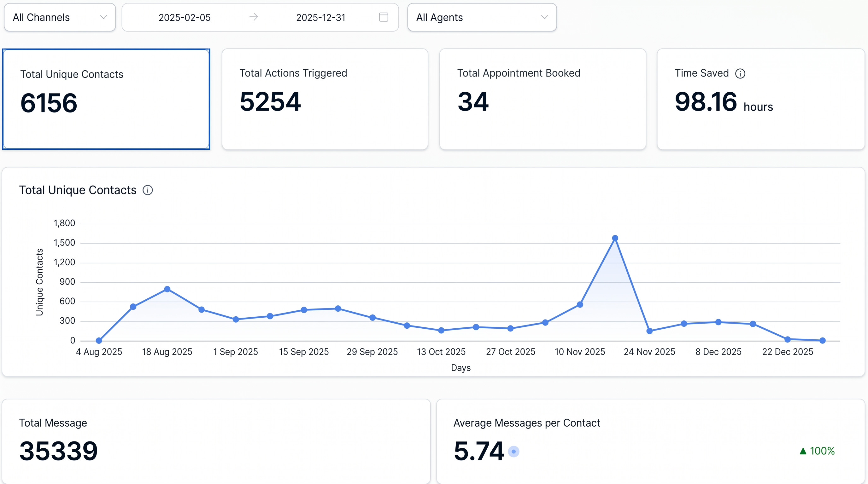Click the 24 Nov 2025 data point
Viewport: 868px width, 484px height.
(650, 331)
